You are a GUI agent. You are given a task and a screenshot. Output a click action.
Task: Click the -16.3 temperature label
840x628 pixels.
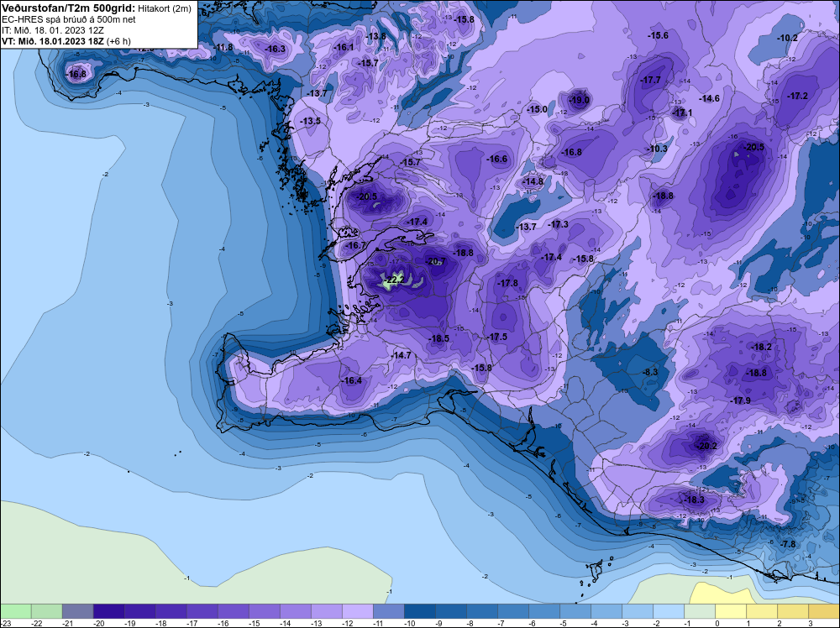coord(276,49)
